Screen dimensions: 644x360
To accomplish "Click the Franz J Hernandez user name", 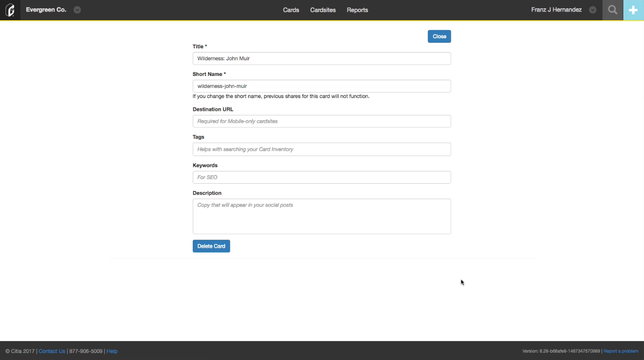I will click(x=556, y=10).
